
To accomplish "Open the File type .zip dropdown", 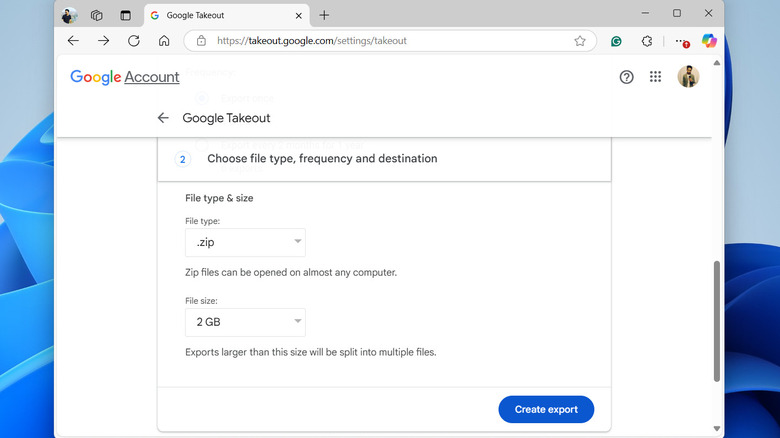I will [x=245, y=242].
